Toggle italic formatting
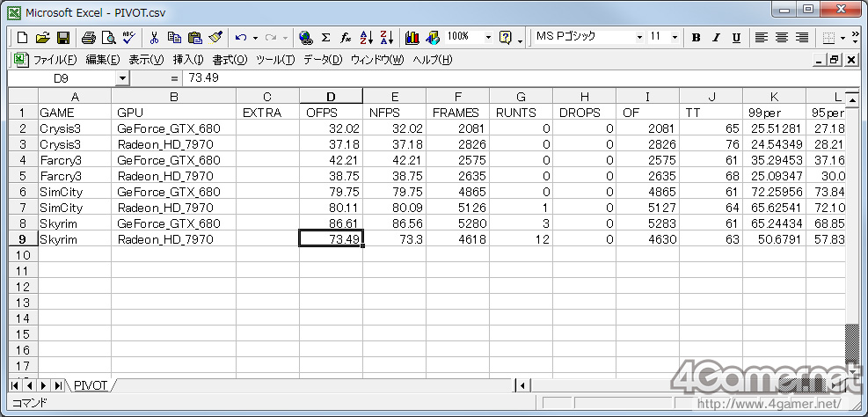This screenshot has height=417, width=868. pos(717,38)
